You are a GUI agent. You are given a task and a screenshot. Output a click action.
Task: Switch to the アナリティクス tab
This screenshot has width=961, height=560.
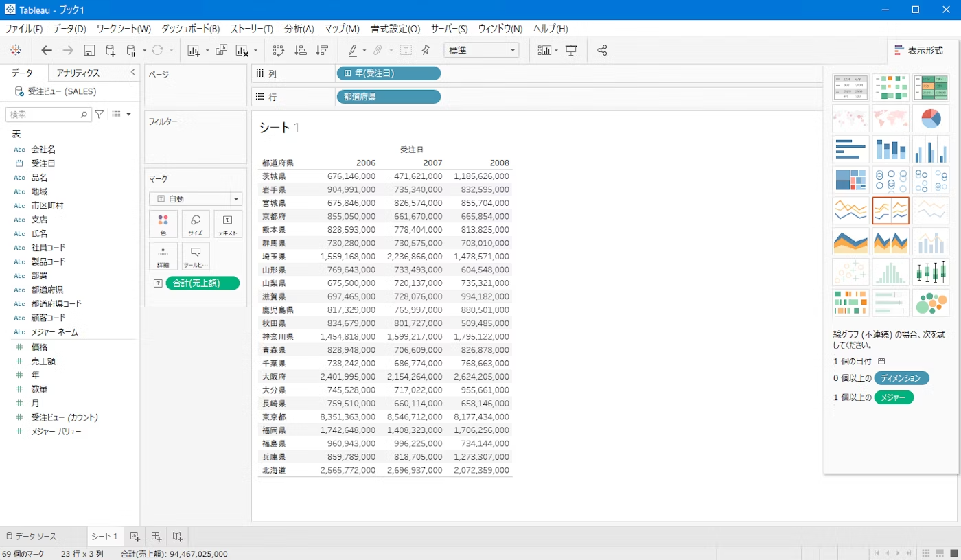coord(78,73)
